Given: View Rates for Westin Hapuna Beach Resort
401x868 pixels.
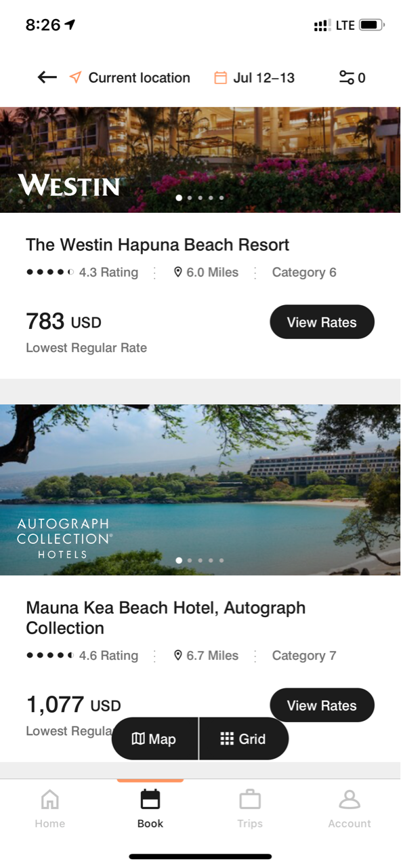Looking at the screenshot, I should pyautogui.click(x=322, y=322).
